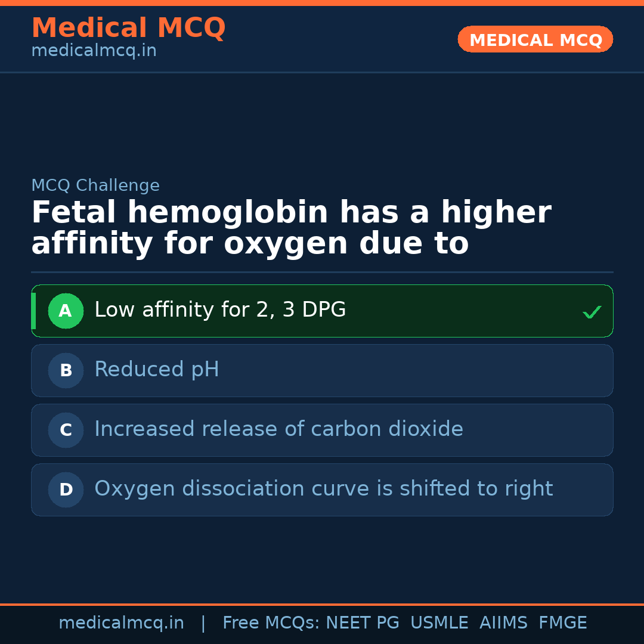Click the green A option circle
The height and width of the screenshot is (644, 644).
(66, 311)
